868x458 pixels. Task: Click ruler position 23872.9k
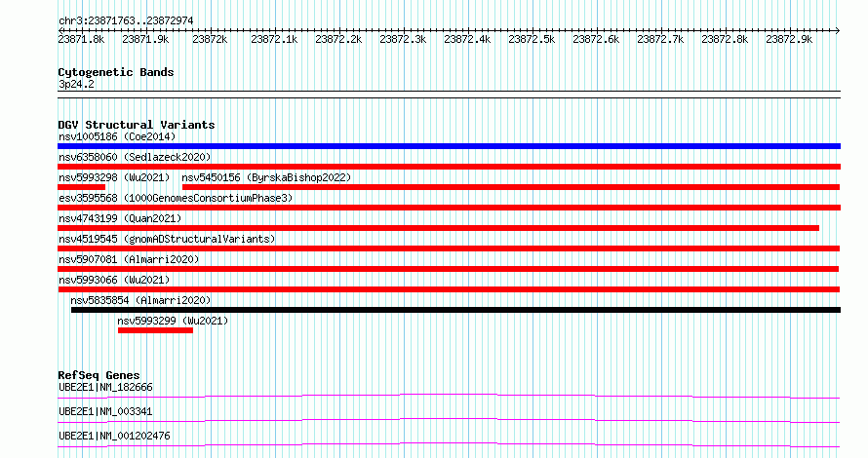click(x=789, y=39)
